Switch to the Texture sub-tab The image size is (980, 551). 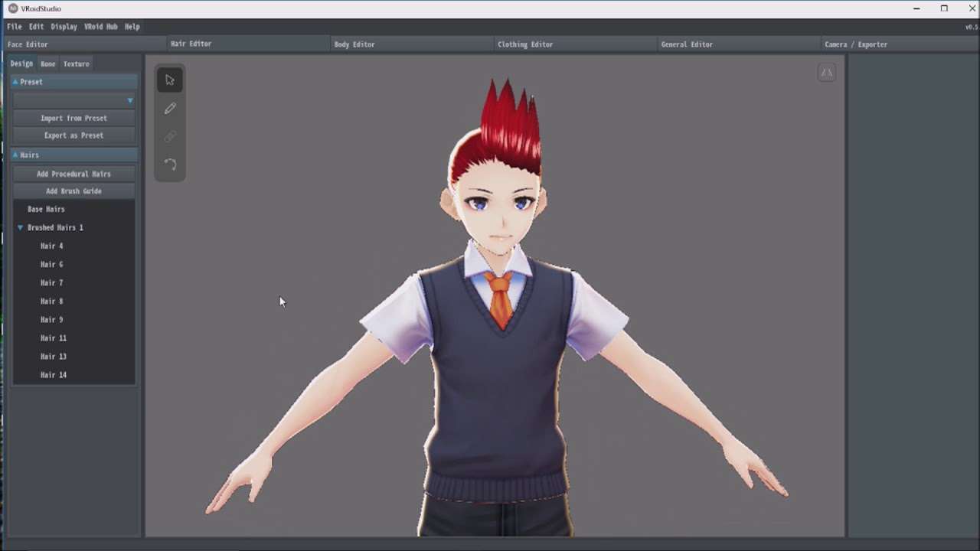coord(76,64)
